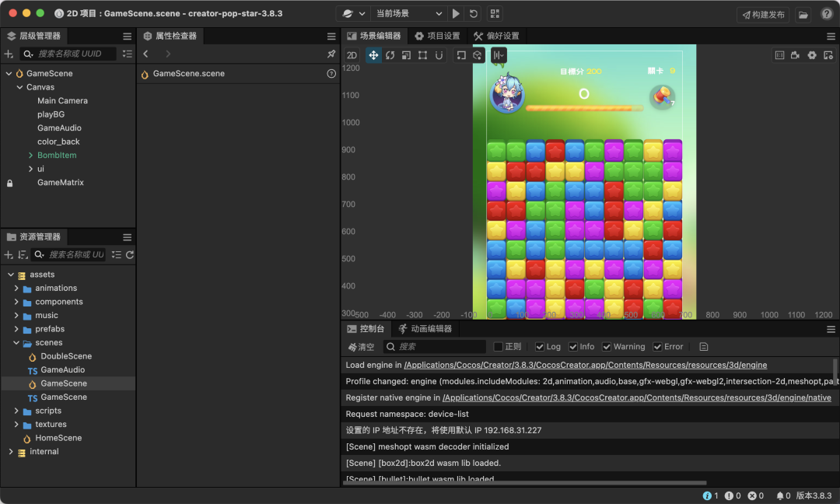Select the Main Camera node
Screen dimensions: 840x504
(x=63, y=100)
